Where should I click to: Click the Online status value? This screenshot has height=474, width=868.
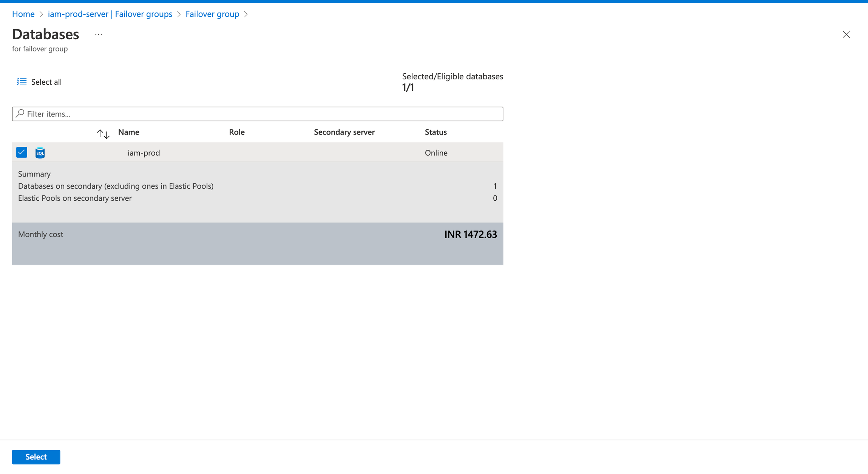tap(436, 153)
